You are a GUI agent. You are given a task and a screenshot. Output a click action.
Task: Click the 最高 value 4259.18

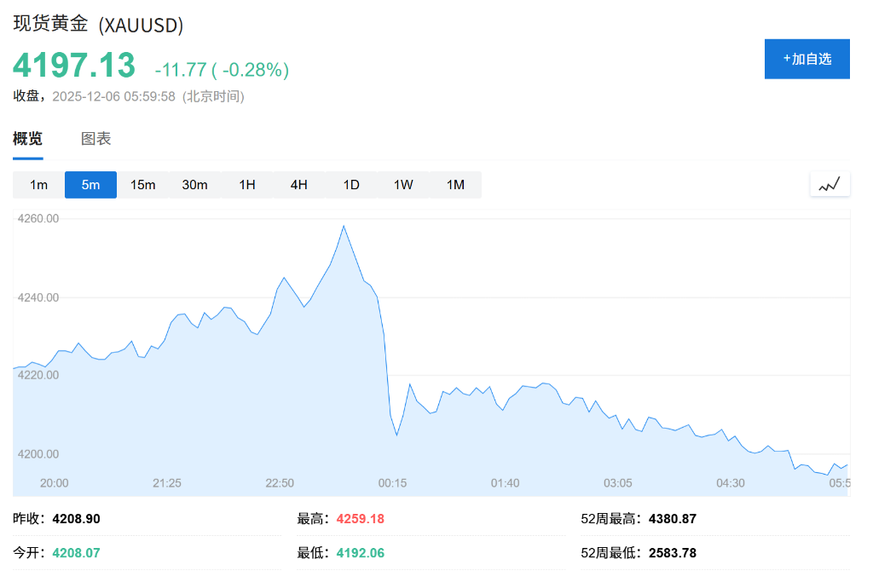359,518
